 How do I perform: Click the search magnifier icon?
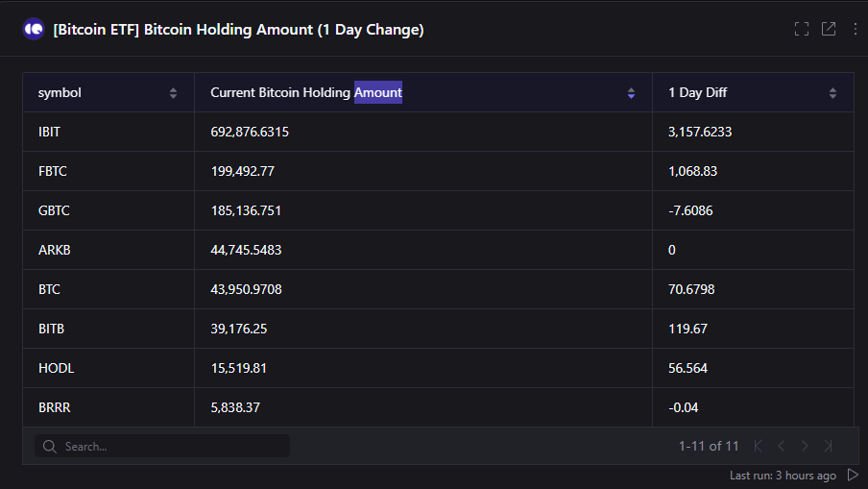[x=50, y=447]
